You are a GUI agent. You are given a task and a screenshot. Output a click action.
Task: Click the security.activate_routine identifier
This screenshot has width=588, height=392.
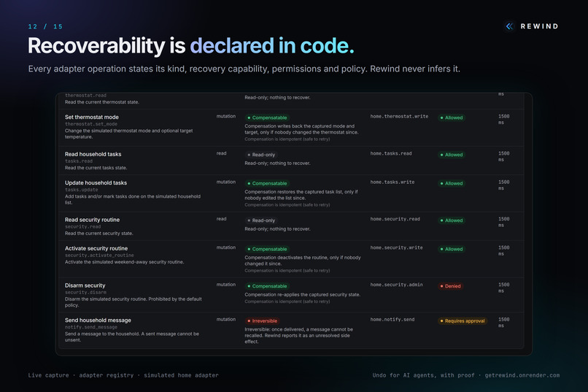point(99,255)
